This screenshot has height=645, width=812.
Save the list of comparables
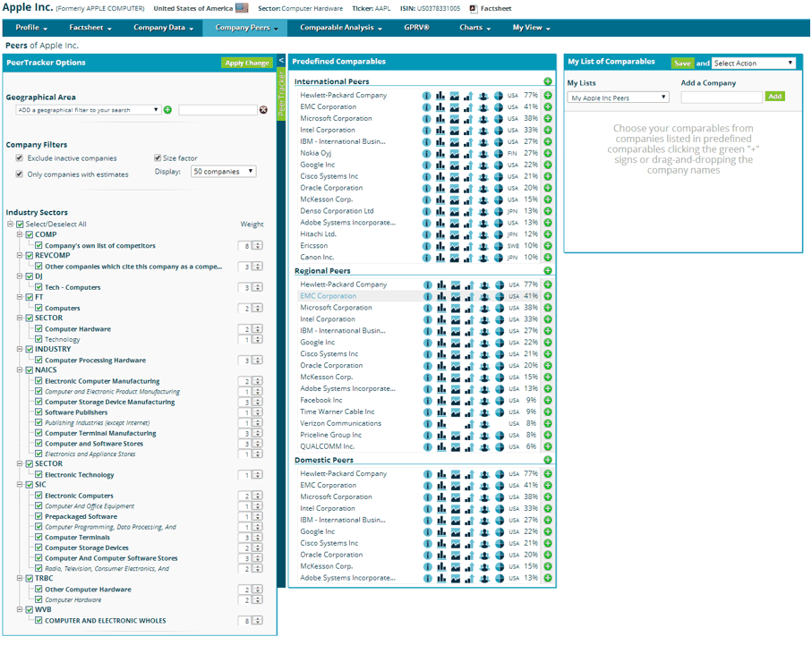point(682,64)
